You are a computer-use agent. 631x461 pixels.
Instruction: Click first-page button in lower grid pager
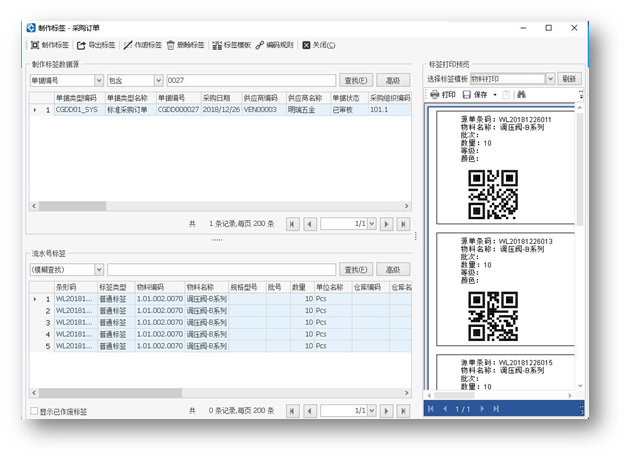coord(293,411)
